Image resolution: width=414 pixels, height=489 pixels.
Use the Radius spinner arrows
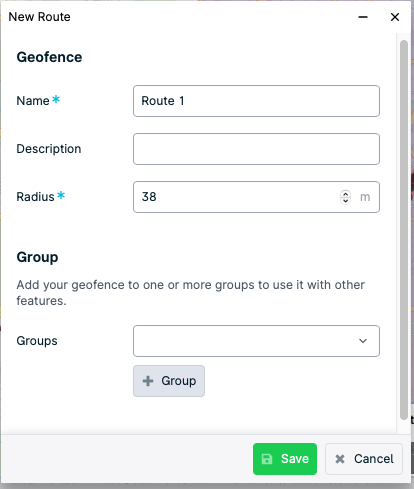345,197
